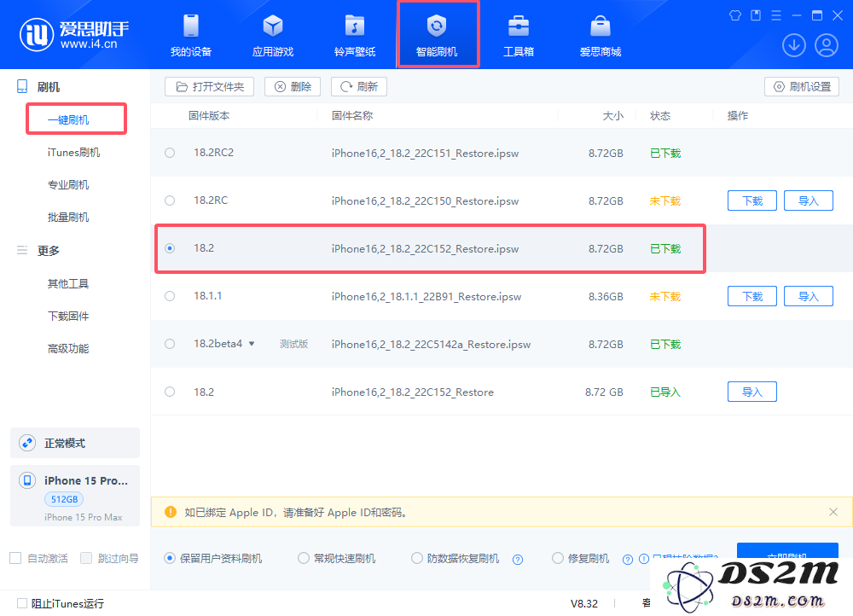The width and height of the screenshot is (853, 616).
Task: Click the 固件版本 column header
Action: [x=209, y=116]
